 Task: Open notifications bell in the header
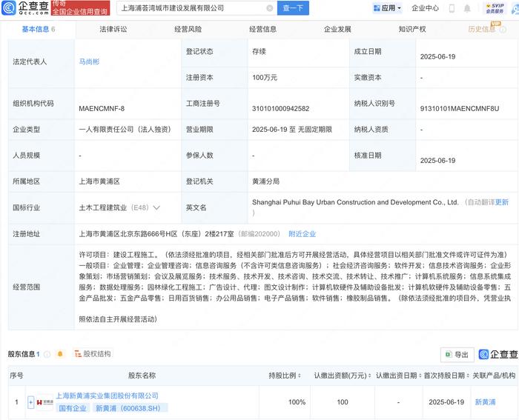pos(467,8)
